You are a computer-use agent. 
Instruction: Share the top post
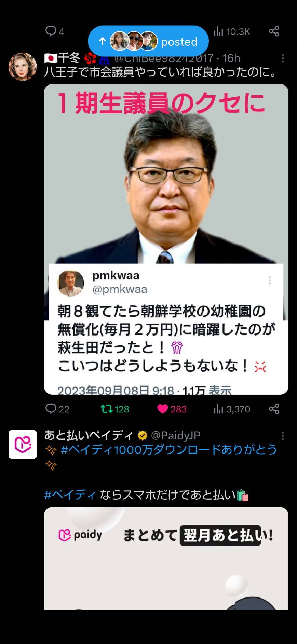pos(274,31)
